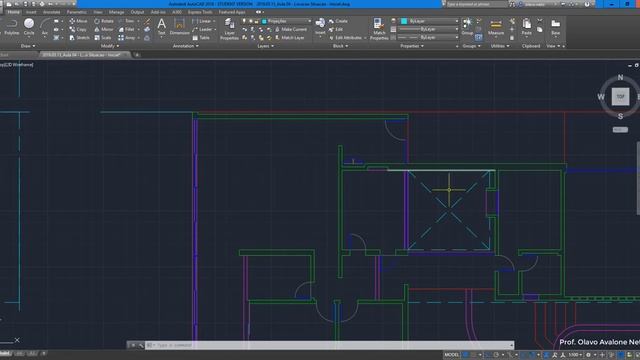Select the Dimension tool
This screenshot has width=640, height=360.
(x=180, y=27)
